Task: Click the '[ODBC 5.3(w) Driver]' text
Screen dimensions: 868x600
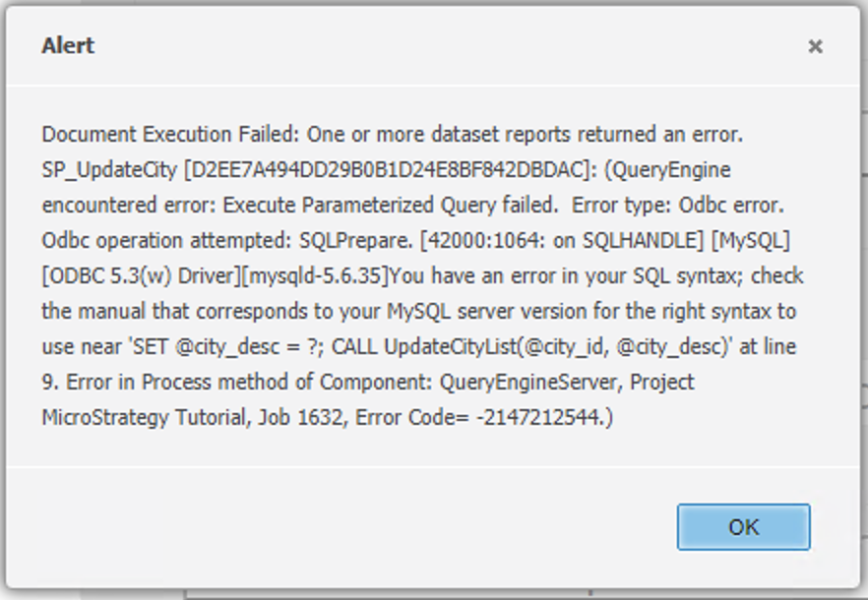Action: 141,276
